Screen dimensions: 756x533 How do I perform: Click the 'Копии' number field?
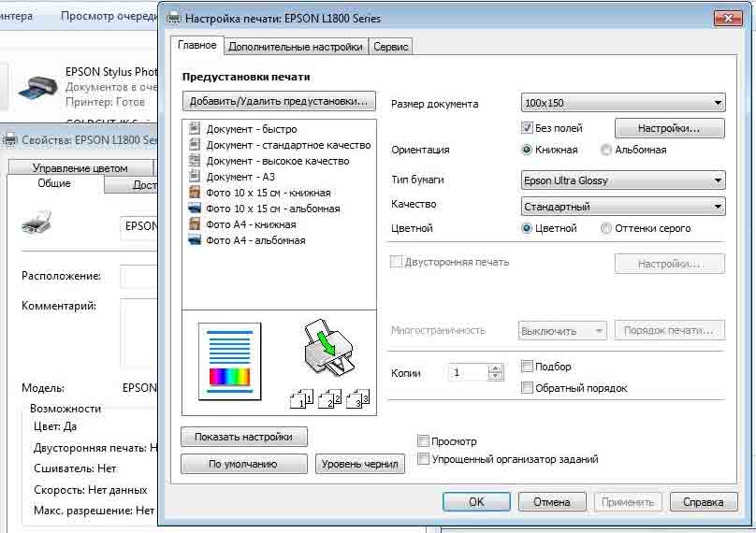pos(469,372)
